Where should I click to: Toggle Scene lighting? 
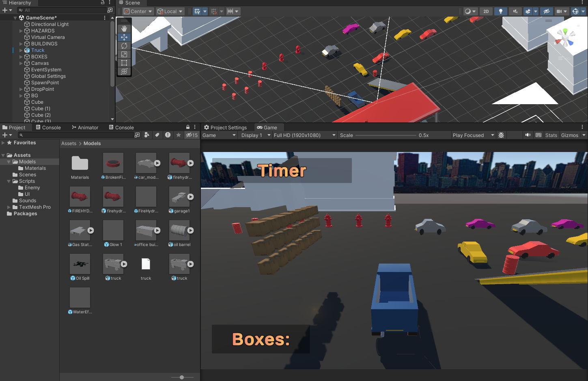(x=501, y=11)
